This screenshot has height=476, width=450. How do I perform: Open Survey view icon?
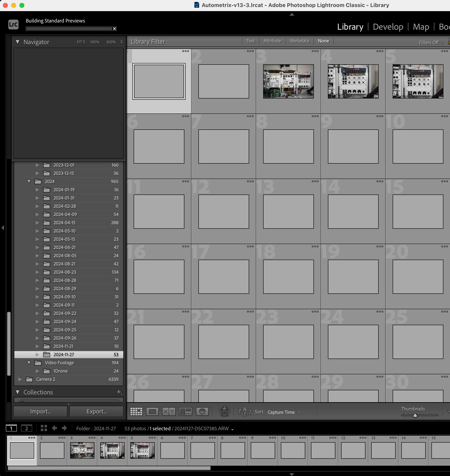(185, 412)
